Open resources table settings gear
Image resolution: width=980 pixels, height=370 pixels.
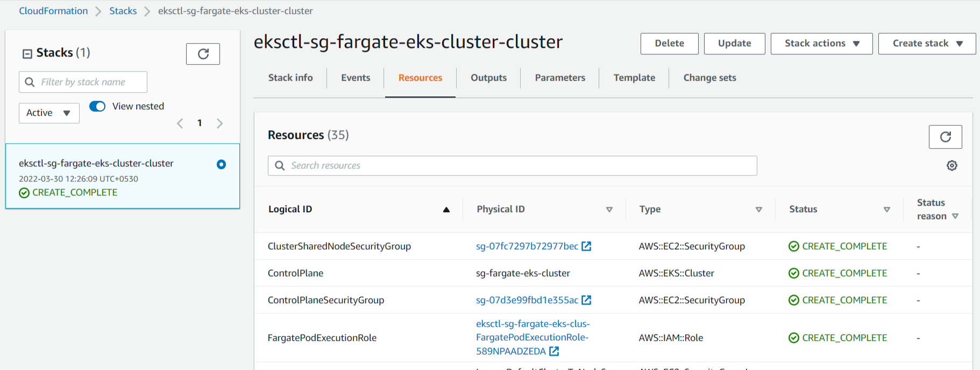(952, 165)
